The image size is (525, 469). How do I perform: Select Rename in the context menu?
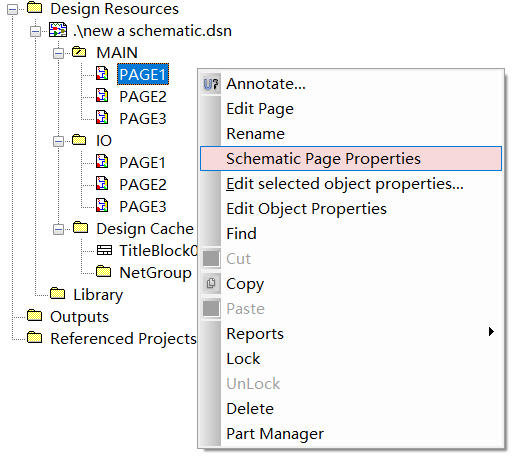[255, 134]
